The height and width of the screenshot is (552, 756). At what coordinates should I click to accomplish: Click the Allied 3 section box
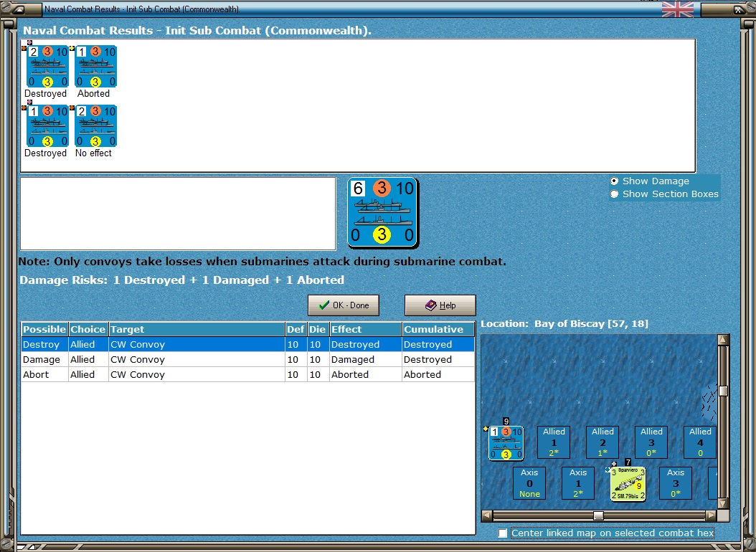[x=651, y=442]
